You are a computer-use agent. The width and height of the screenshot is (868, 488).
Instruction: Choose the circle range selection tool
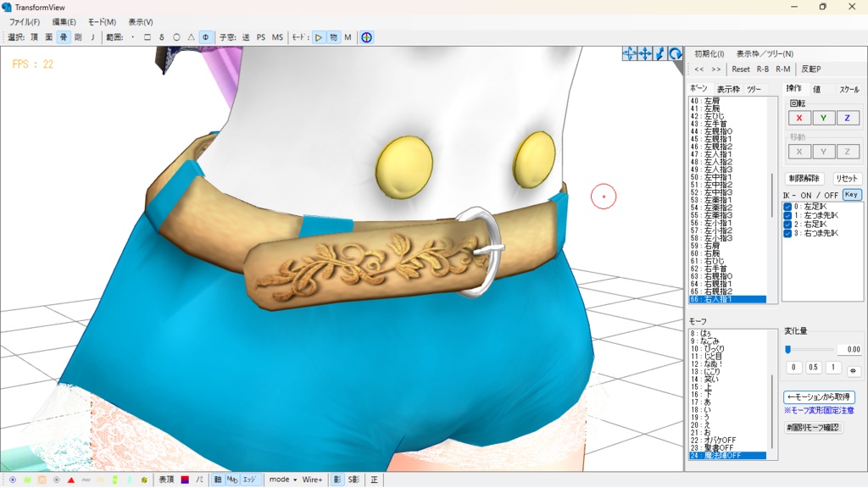[176, 37]
